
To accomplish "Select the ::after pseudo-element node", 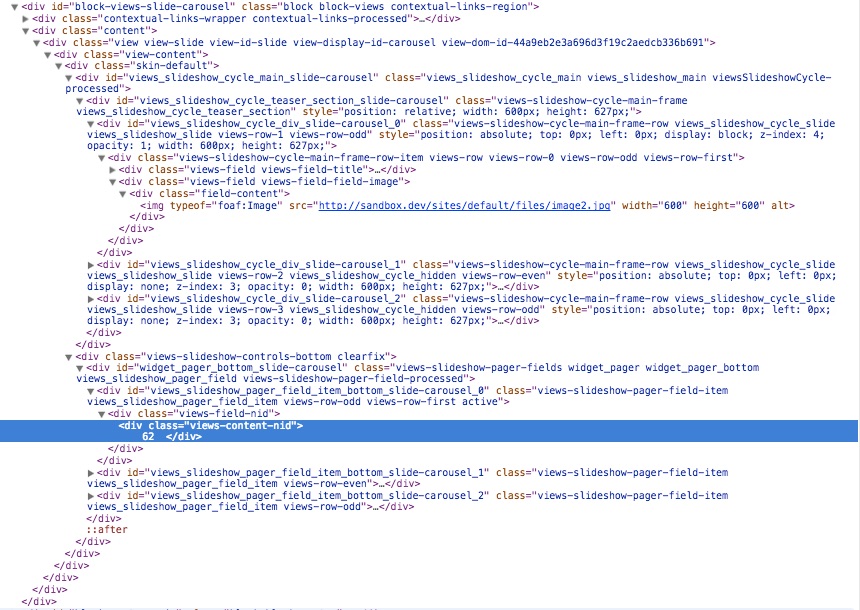I will 107,529.
